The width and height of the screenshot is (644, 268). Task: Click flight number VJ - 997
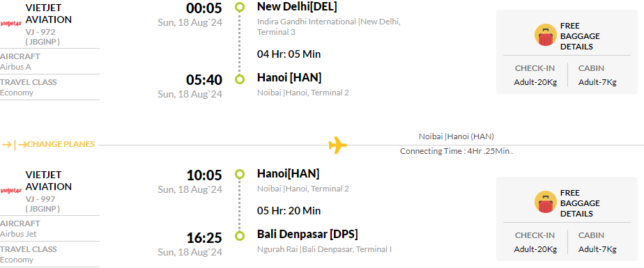[40, 199]
